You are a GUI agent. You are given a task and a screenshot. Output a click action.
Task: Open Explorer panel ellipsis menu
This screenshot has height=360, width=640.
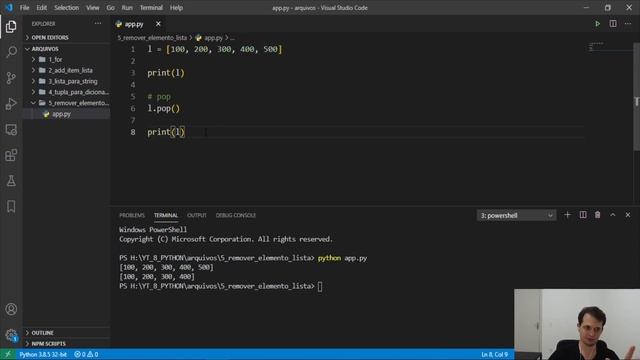(98, 24)
